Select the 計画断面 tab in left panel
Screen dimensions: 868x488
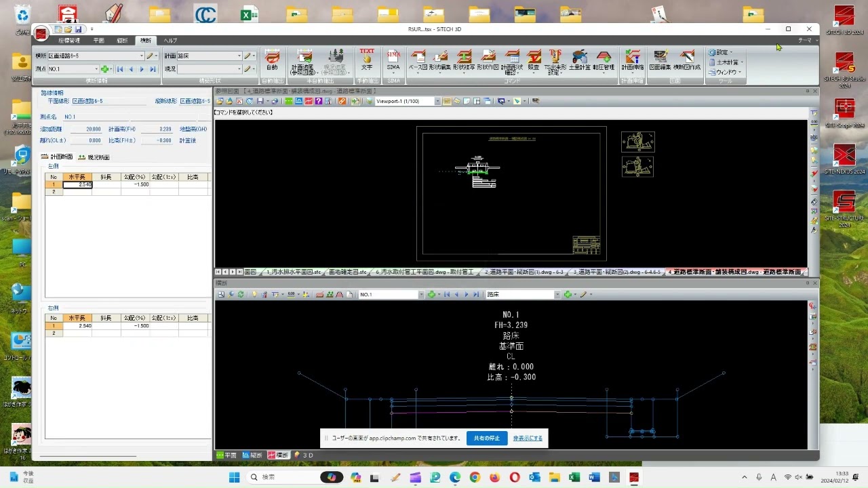(x=58, y=157)
